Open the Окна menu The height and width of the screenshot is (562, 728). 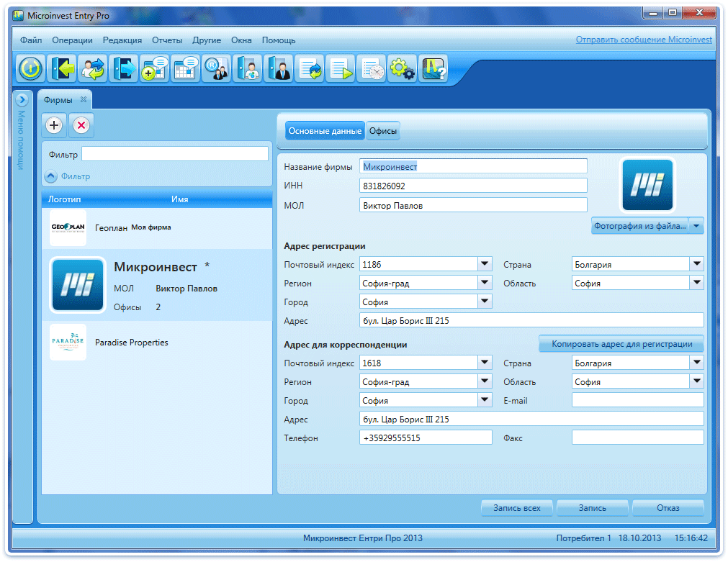pyautogui.click(x=241, y=40)
